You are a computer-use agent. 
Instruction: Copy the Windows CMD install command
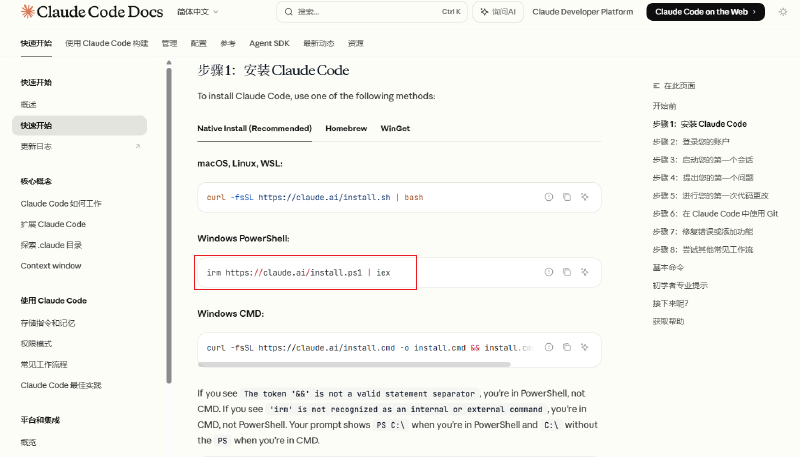click(x=567, y=347)
